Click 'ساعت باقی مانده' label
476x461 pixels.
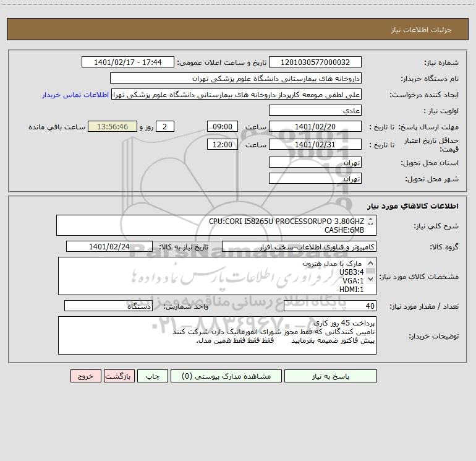click(x=57, y=127)
